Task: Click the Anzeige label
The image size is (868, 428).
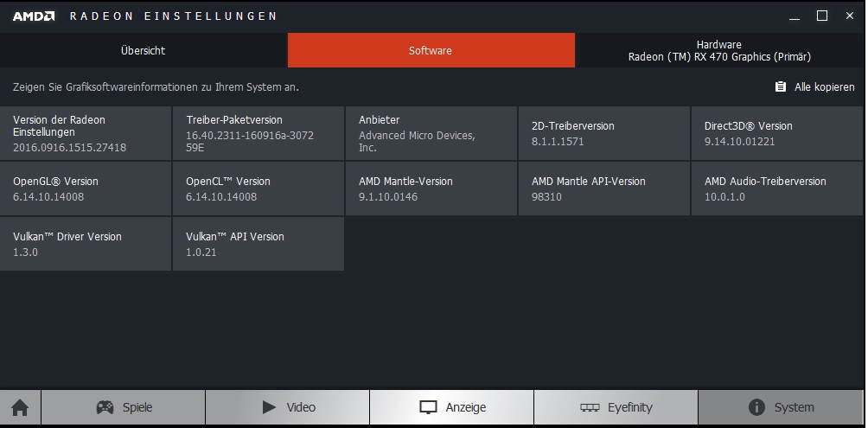Action: pos(465,408)
